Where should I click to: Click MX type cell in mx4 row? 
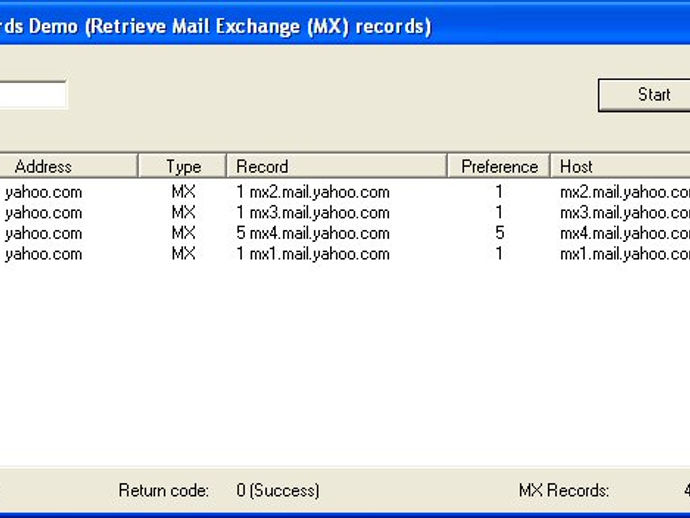[184, 233]
